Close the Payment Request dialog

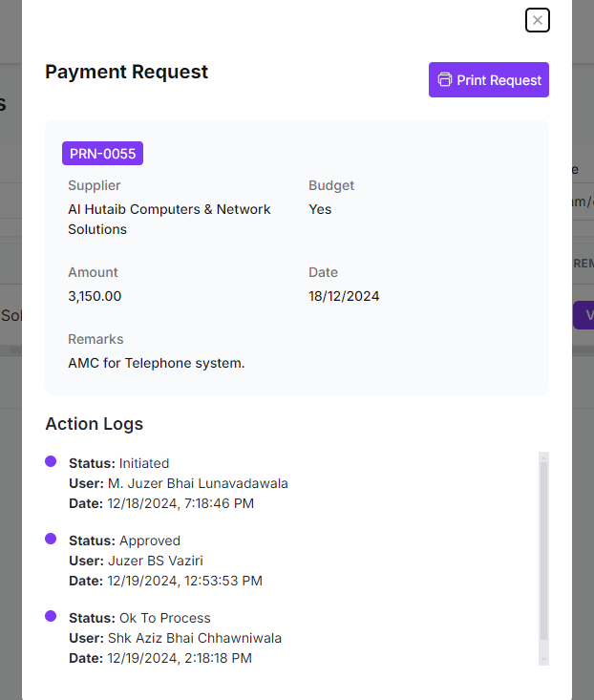coord(538,20)
